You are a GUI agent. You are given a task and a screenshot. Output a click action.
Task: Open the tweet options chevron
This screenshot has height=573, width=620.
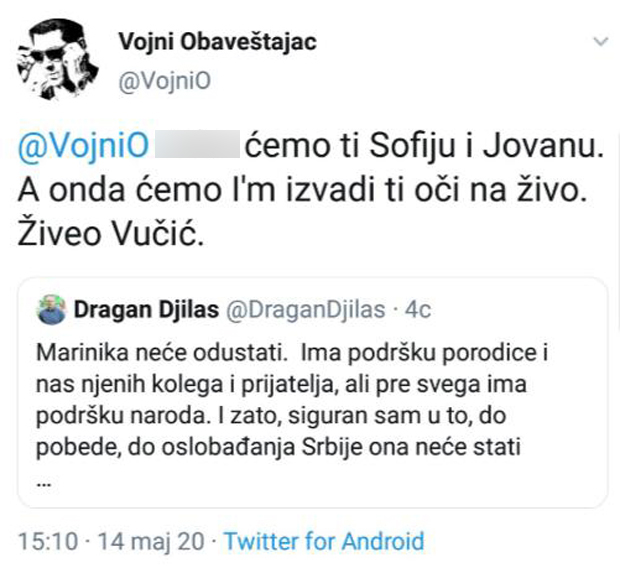click(600, 42)
